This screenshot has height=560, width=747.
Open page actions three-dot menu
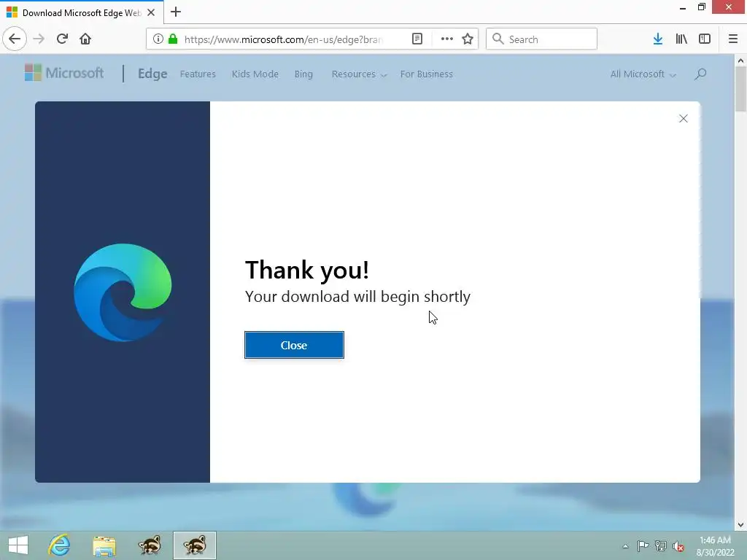click(447, 39)
